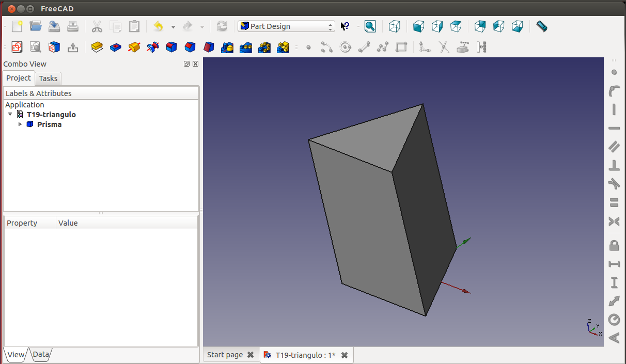Click the Pad tool icon
The height and width of the screenshot is (364, 626).
97,48
